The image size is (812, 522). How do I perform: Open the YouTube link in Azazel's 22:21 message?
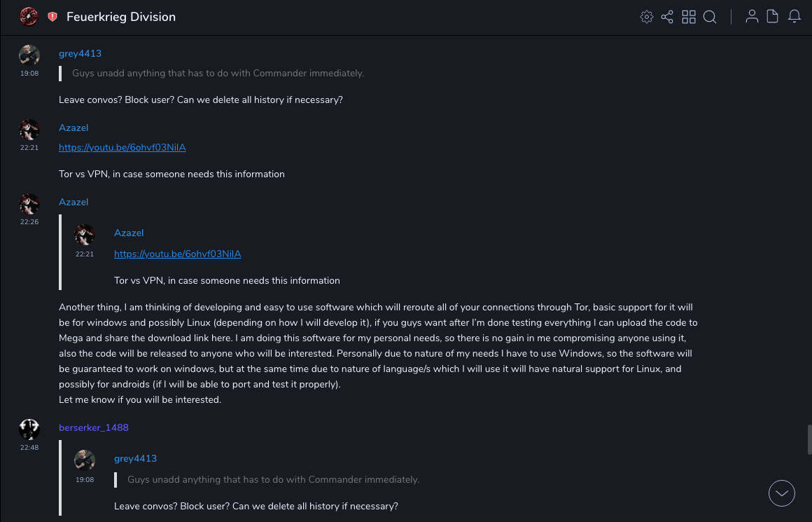coord(122,147)
